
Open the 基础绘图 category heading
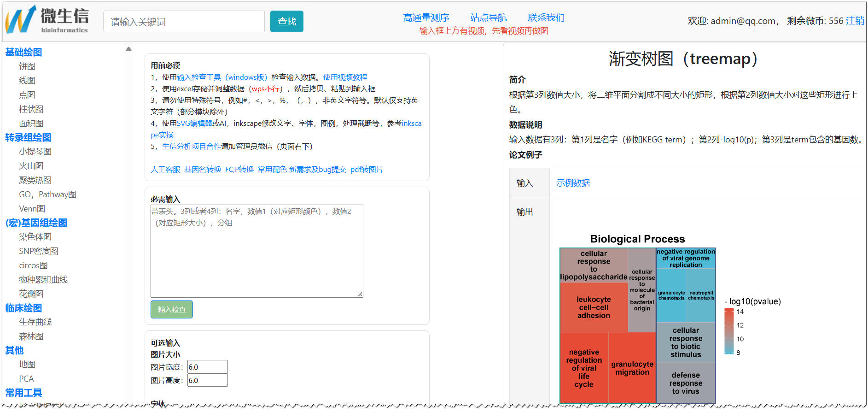23,52
